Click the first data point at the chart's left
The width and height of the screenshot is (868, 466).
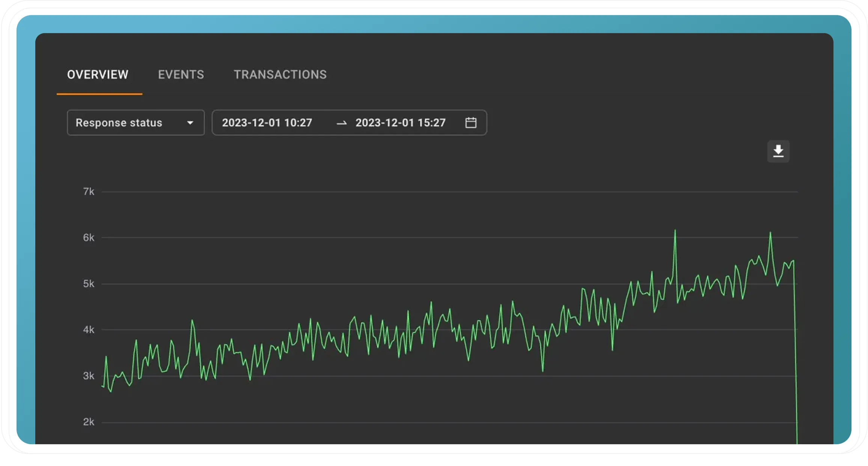click(x=102, y=386)
